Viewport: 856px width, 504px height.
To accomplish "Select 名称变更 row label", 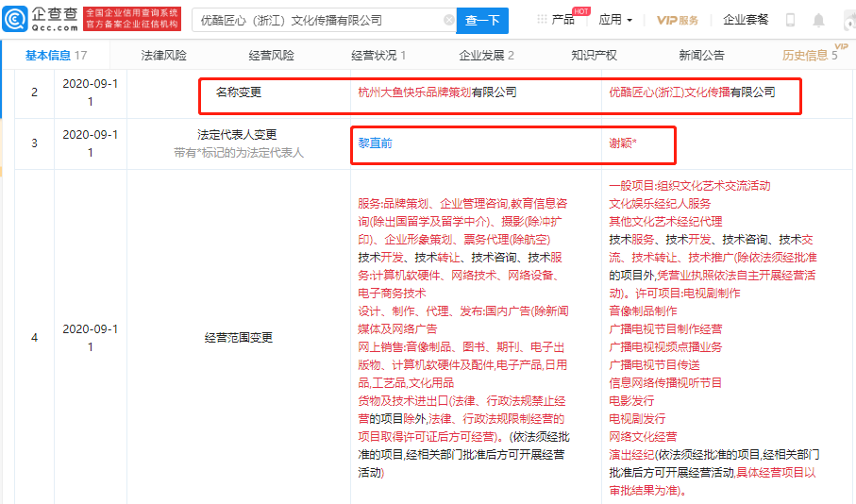I will (239, 92).
